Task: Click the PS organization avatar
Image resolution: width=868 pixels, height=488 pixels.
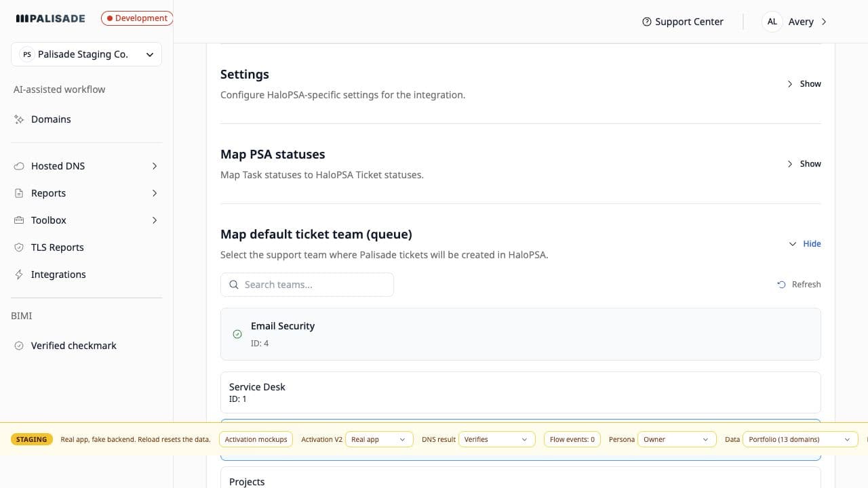Action: point(27,54)
